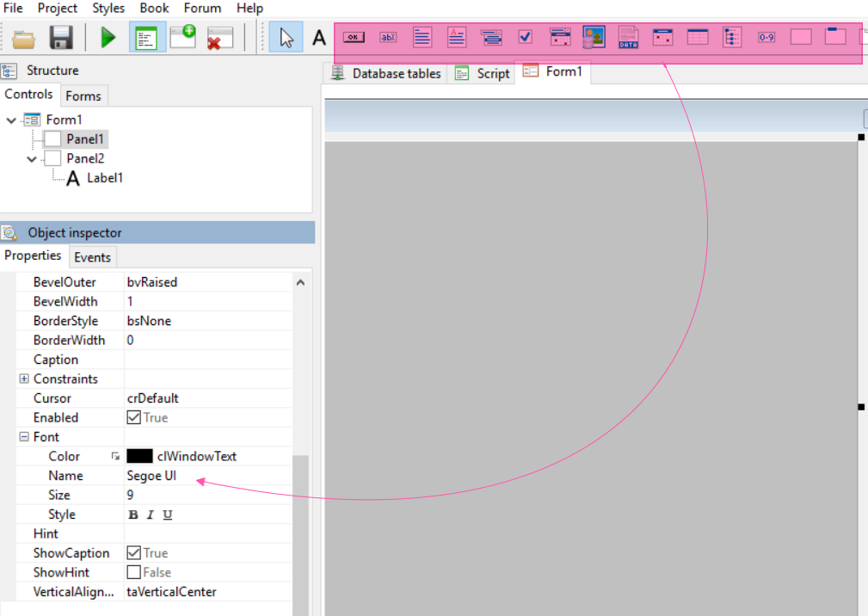Click the property list scroll up arrow
Viewport: 868px width, 616px height.
[300, 283]
